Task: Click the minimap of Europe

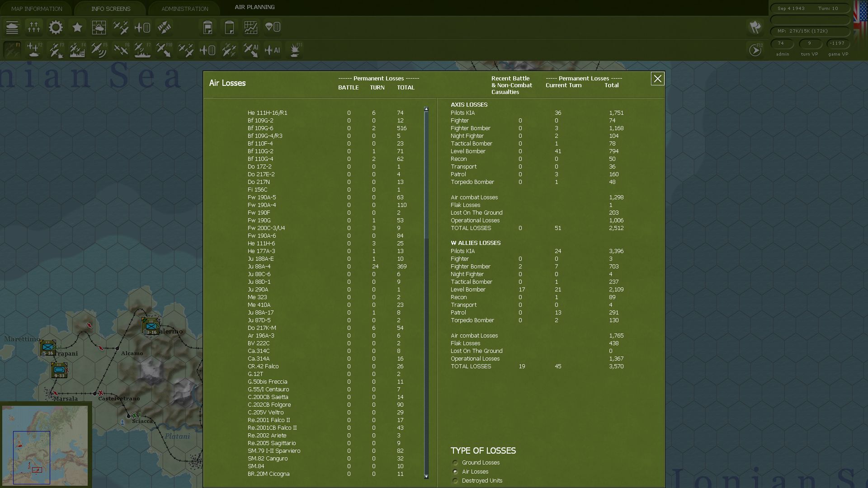Action: point(45,445)
